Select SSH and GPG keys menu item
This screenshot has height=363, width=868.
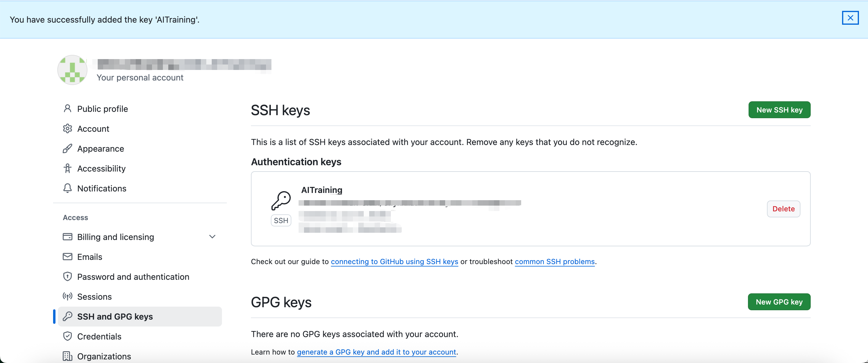(x=140, y=316)
